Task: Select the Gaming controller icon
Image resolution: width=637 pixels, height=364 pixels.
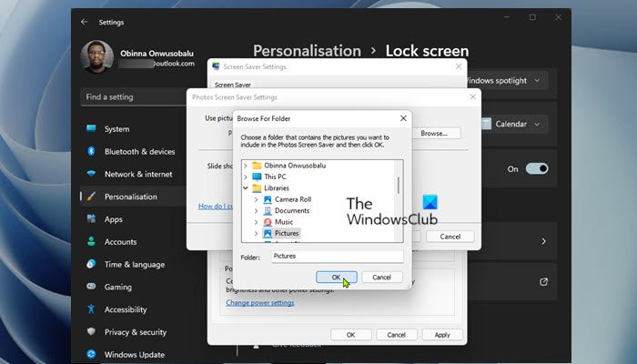Action: pyautogui.click(x=91, y=287)
